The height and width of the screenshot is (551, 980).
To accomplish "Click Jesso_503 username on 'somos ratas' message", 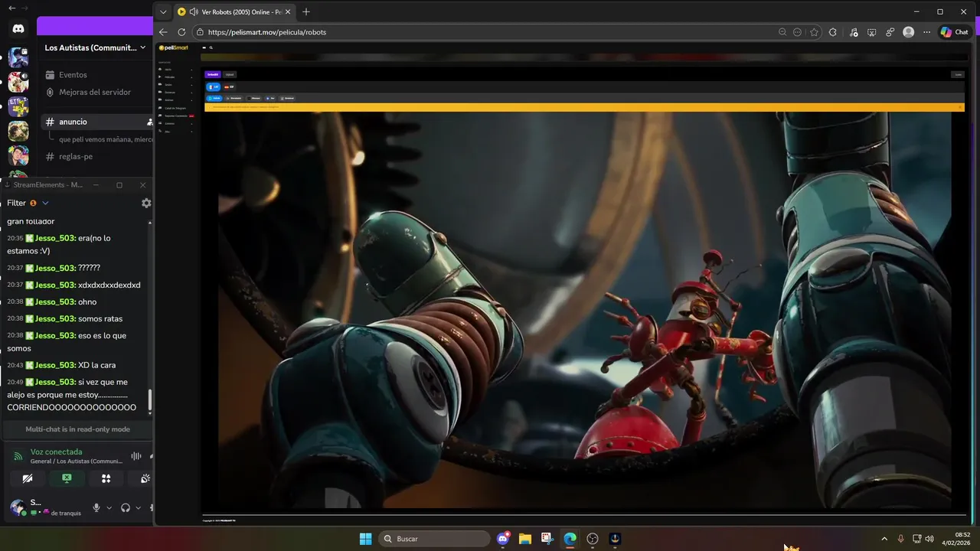I will pos(55,318).
